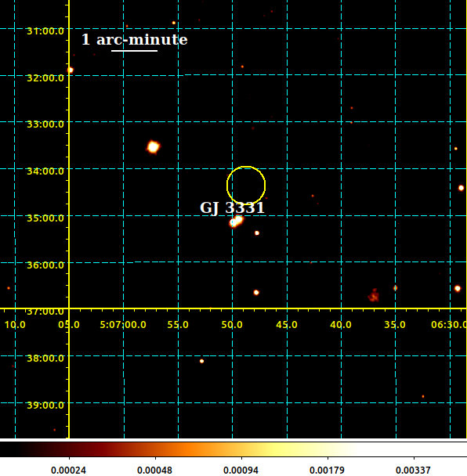Click the point source near 36:40 below GJ 3331
This screenshot has height=476, width=467.
pos(256,293)
